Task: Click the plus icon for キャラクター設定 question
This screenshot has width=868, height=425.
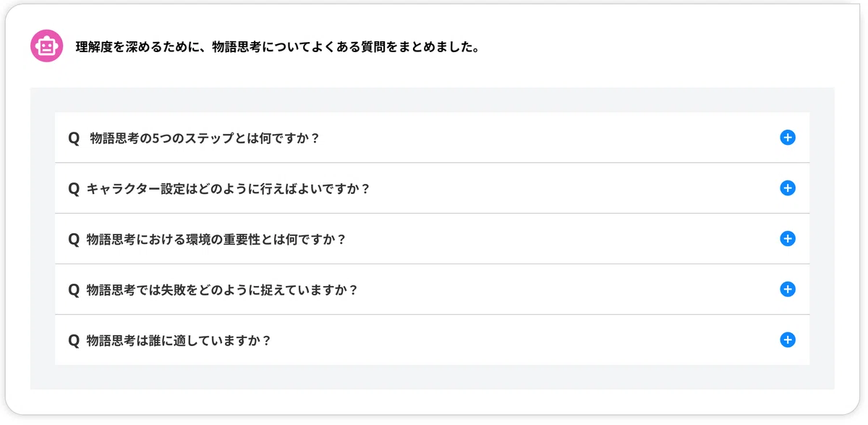Action: click(788, 188)
